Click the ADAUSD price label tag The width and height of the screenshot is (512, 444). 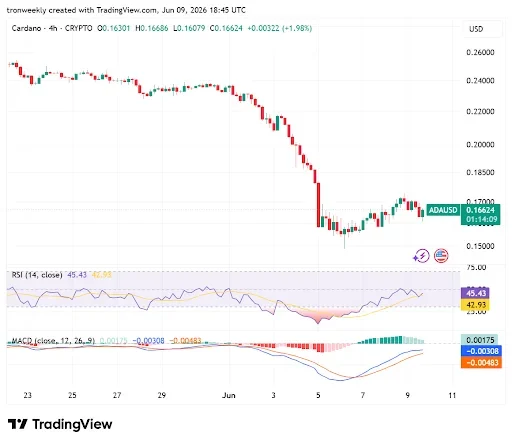tap(443, 210)
